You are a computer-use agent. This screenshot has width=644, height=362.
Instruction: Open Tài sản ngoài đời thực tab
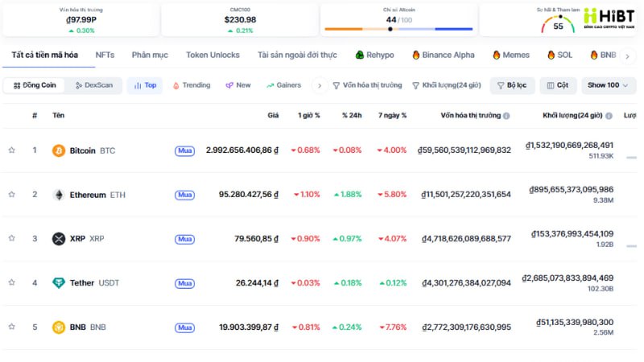tap(297, 55)
